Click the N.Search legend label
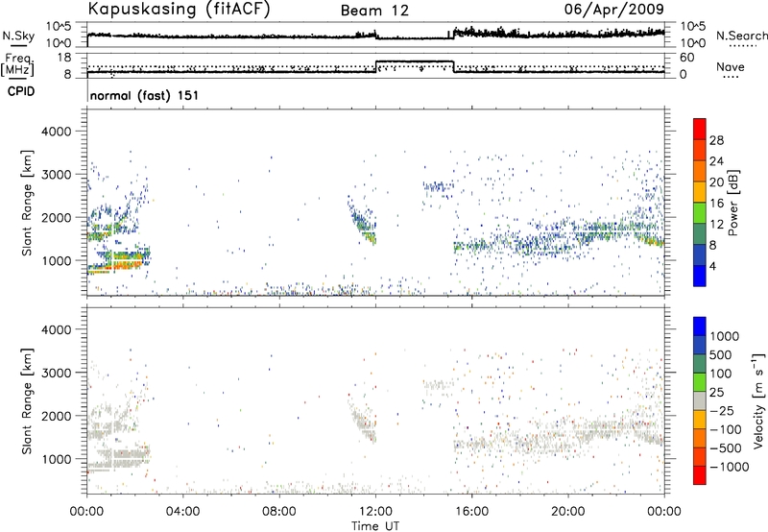Viewport: 768px width, 532px height. click(741, 36)
